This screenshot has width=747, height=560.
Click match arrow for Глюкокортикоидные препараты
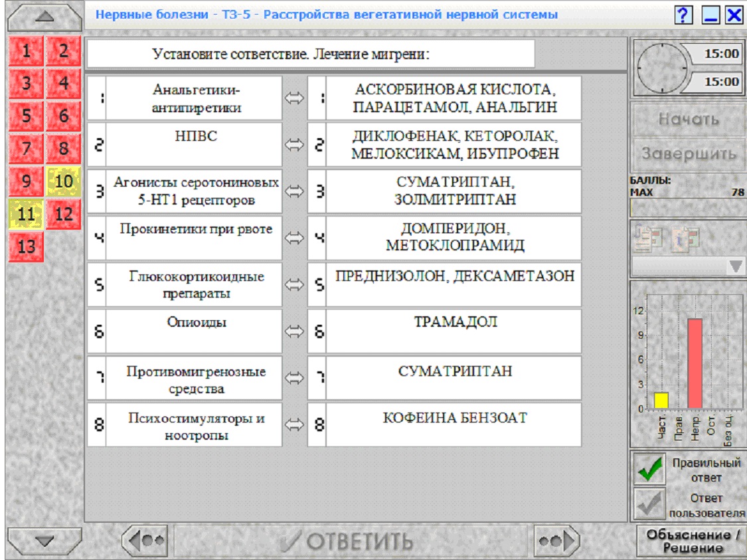[x=294, y=284]
